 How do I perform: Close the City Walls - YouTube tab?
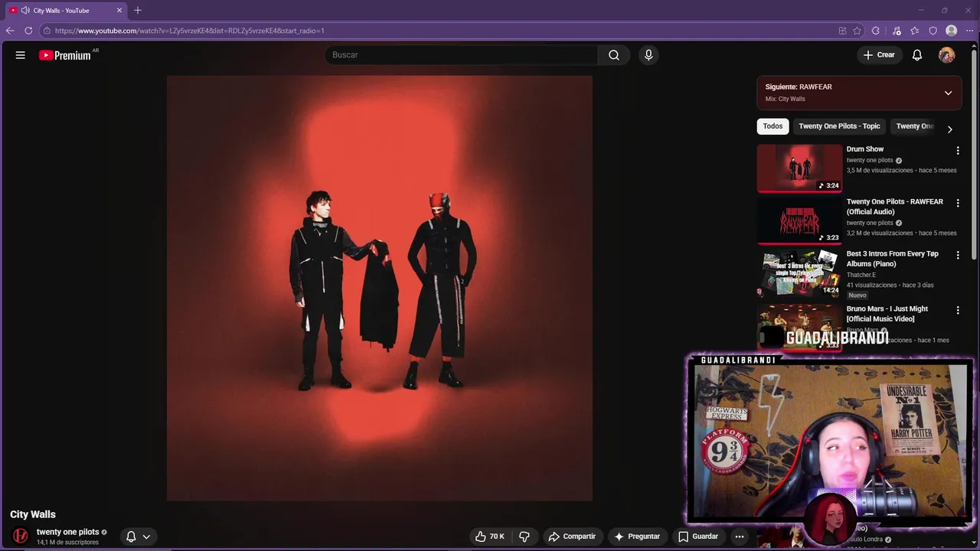click(119, 10)
